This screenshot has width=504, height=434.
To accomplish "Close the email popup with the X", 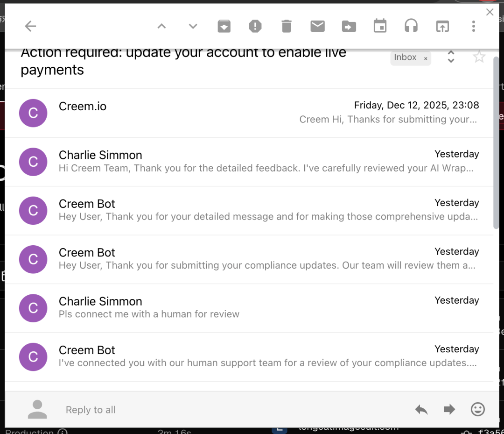I will pos(490,12).
